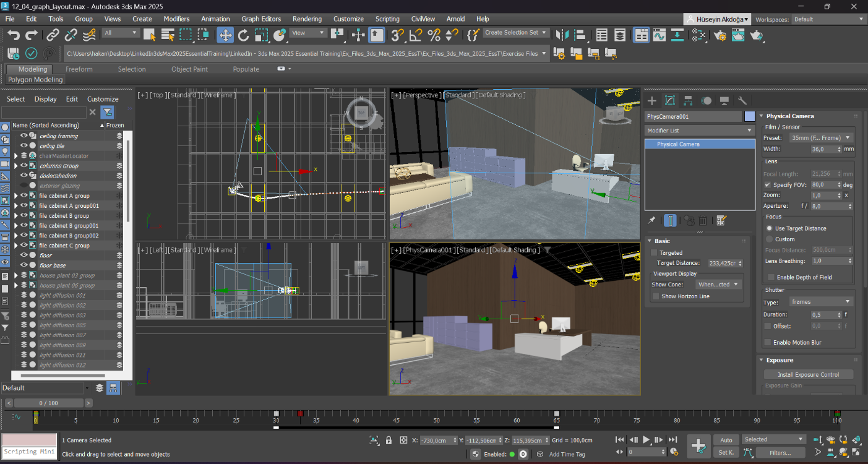This screenshot has width=868, height=464.
Task: Toggle visibility eye of floor base
Action: 24,265
